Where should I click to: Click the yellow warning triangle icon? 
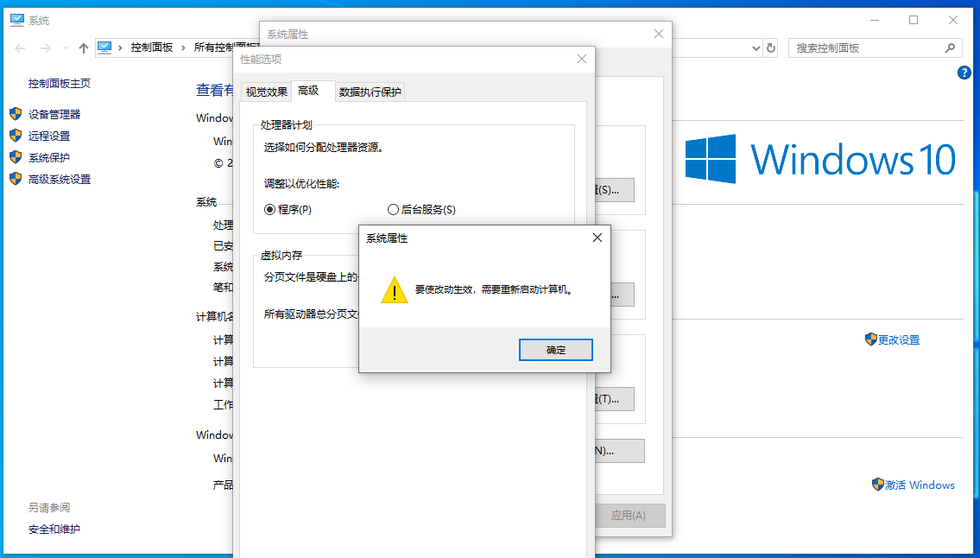pos(395,290)
